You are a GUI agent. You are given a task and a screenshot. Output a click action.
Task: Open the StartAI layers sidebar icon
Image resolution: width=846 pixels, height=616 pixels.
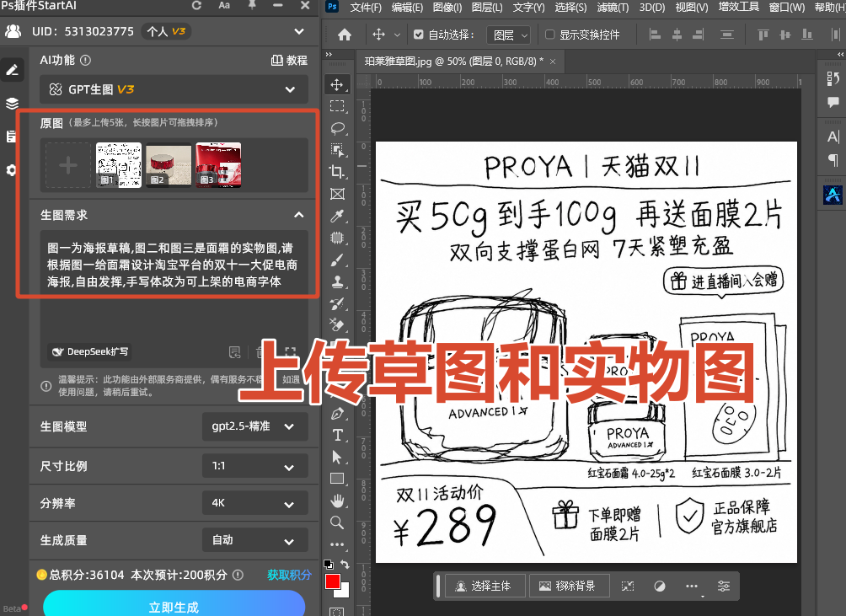point(12,104)
